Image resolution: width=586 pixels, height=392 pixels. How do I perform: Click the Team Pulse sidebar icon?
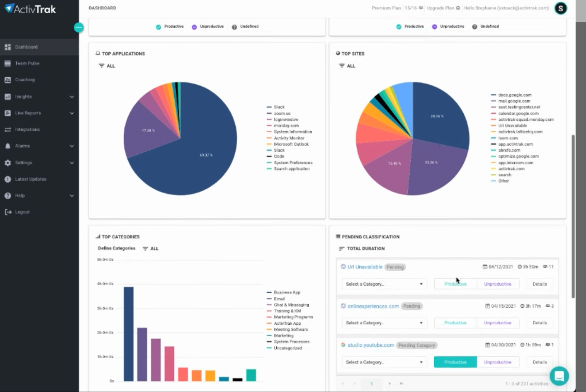8,63
